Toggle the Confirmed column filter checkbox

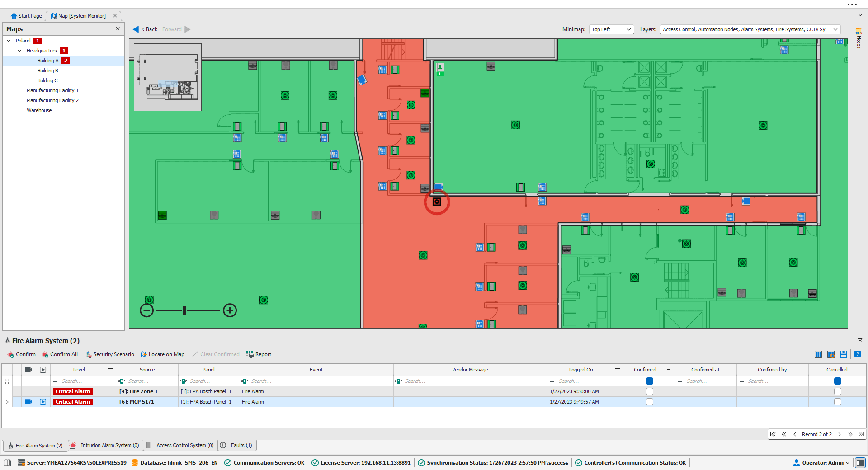tap(649, 381)
